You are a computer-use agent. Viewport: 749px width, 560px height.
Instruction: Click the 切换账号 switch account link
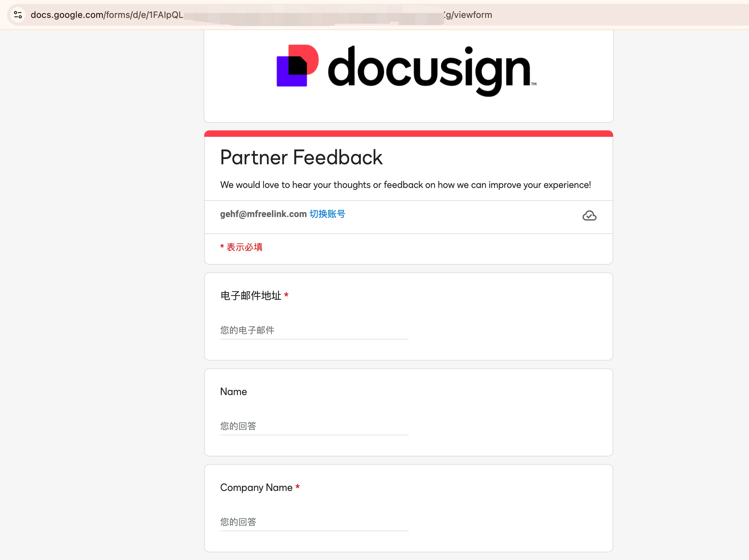(328, 214)
